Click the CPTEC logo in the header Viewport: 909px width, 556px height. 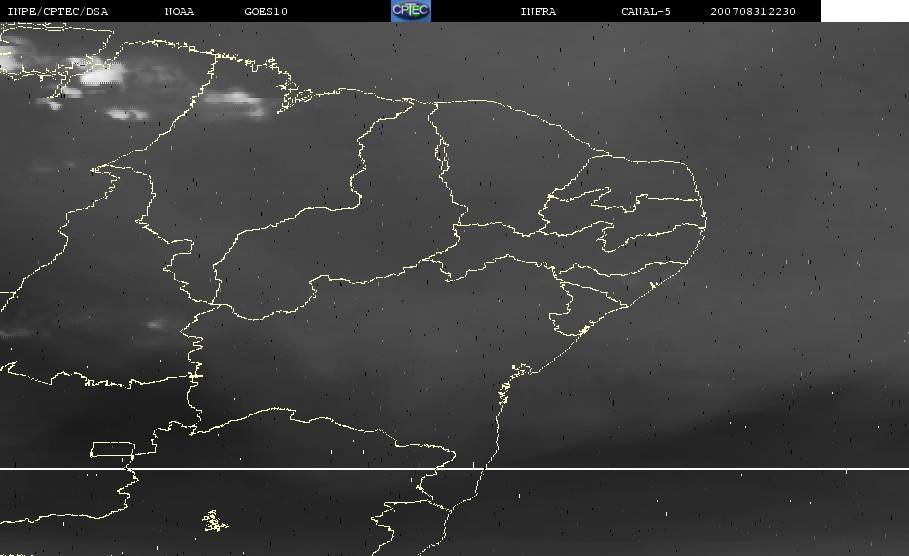point(411,10)
